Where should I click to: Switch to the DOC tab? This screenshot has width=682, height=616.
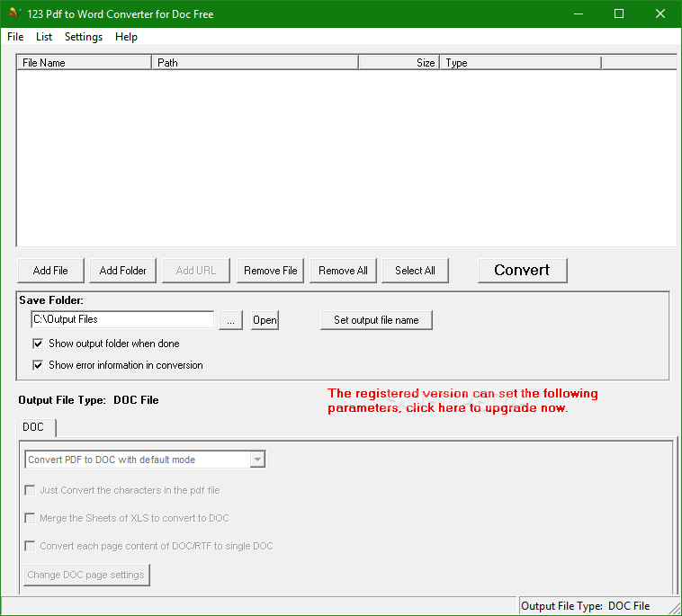tap(36, 427)
